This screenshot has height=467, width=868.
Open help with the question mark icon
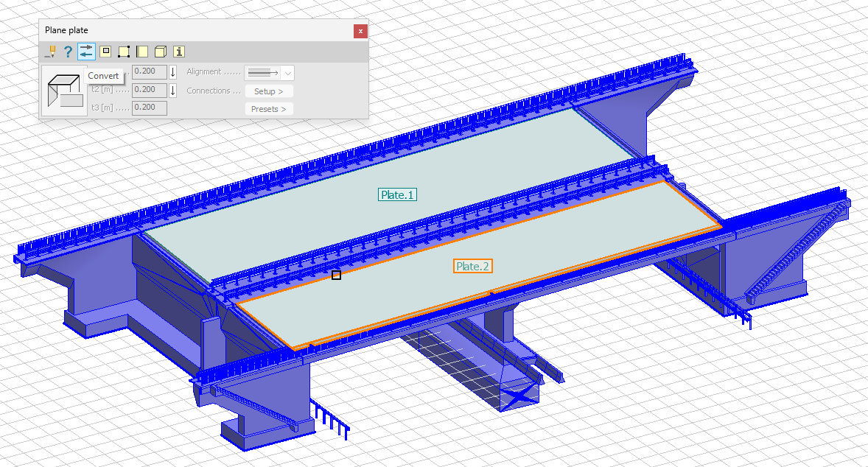point(68,52)
